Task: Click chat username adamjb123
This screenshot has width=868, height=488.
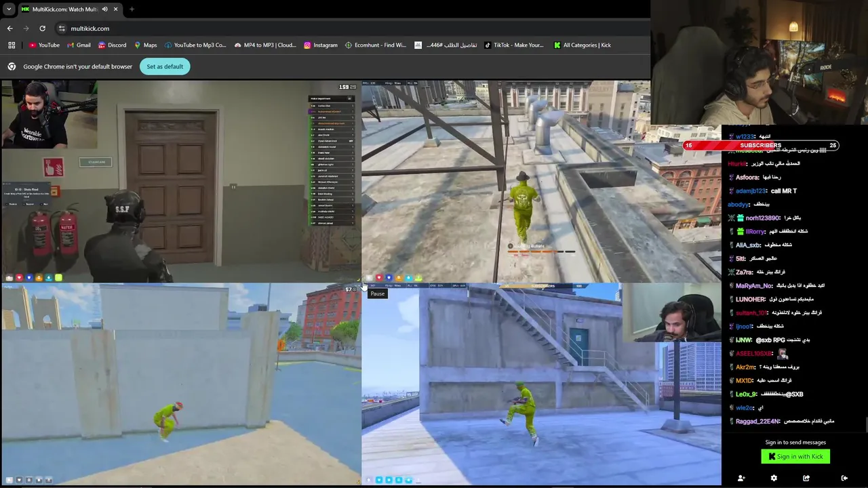Action: pos(751,191)
